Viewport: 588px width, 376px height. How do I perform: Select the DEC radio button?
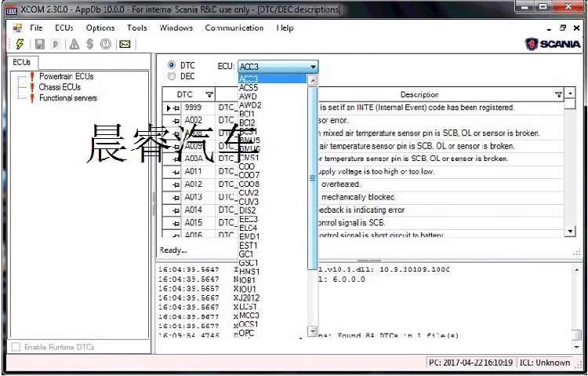(172, 76)
